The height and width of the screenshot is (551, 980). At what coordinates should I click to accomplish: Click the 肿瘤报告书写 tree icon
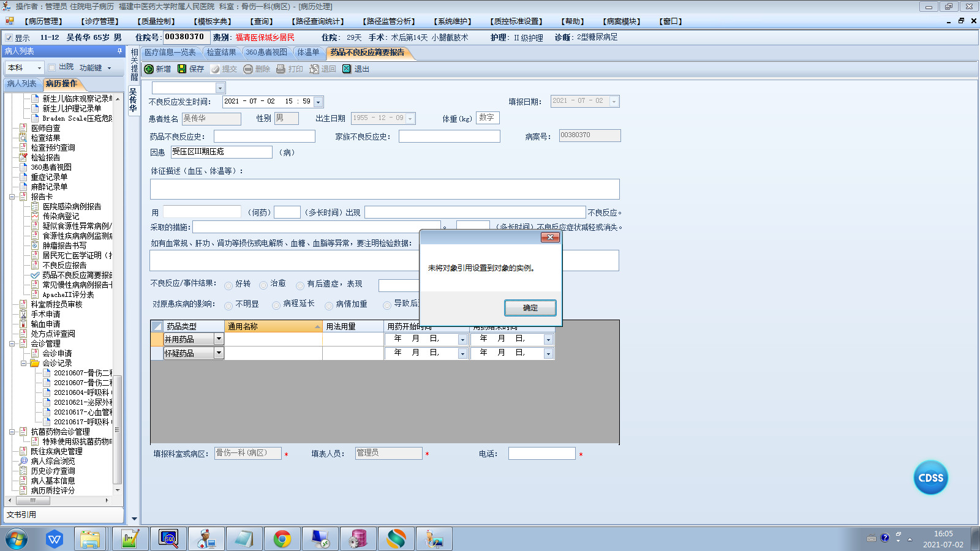(x=35, y=246)
